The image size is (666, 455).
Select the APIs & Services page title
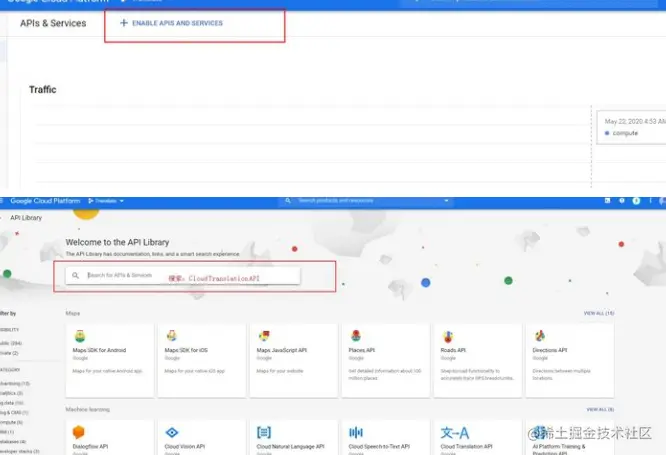click(x=53, y=23)
